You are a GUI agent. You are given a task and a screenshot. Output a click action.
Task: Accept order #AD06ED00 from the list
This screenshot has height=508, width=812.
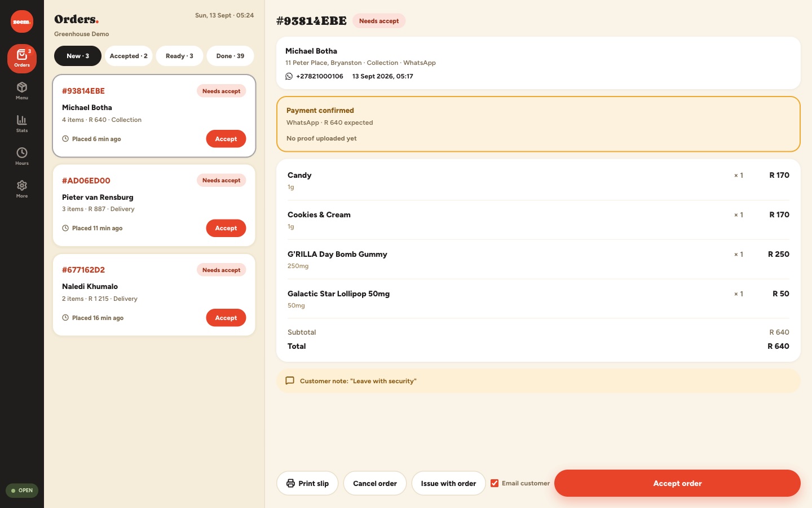click(226, 228)
